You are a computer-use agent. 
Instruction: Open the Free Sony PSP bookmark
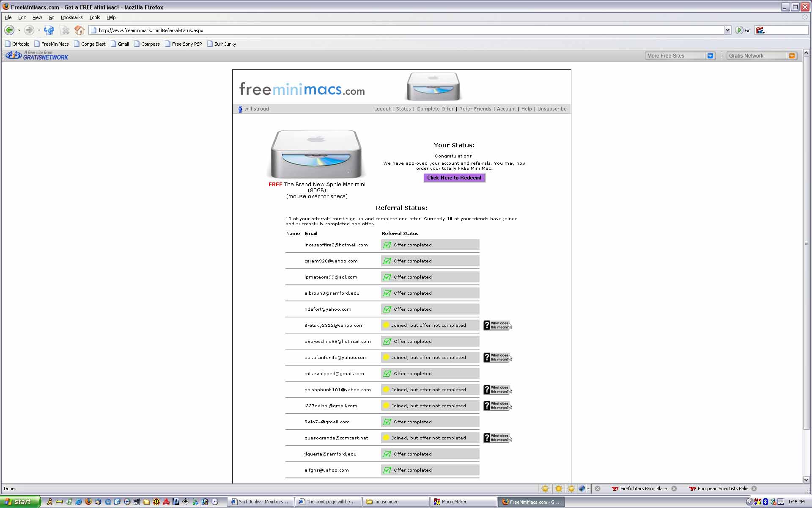[183, 44]
